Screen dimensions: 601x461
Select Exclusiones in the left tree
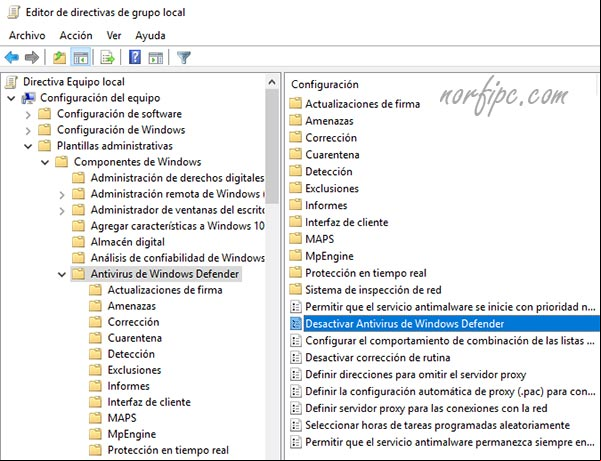[x=134, y=370]
